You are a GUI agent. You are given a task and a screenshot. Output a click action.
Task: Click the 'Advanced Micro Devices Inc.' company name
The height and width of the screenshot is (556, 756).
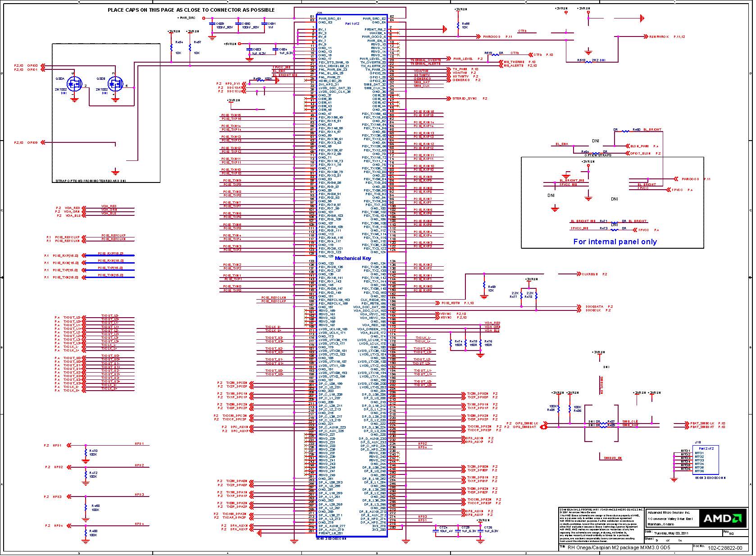(669, 513)
